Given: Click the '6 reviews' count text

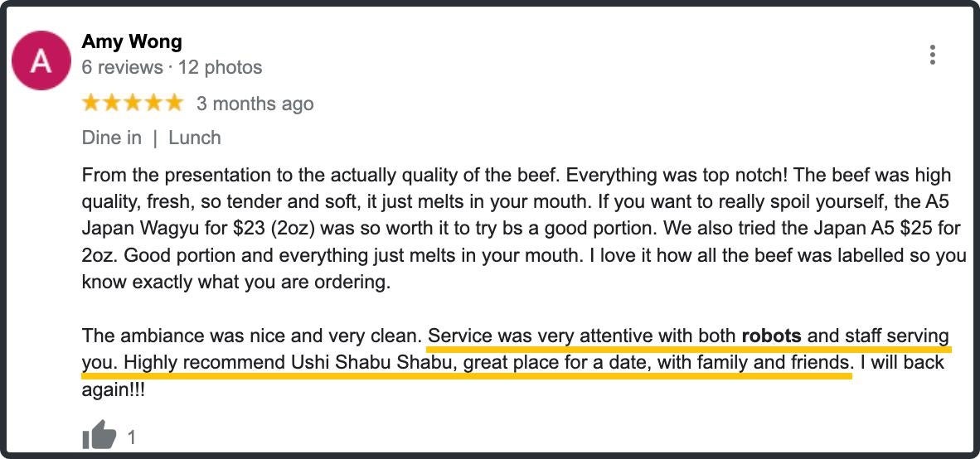Looking at the screenshot, I should tap(122, 67).
